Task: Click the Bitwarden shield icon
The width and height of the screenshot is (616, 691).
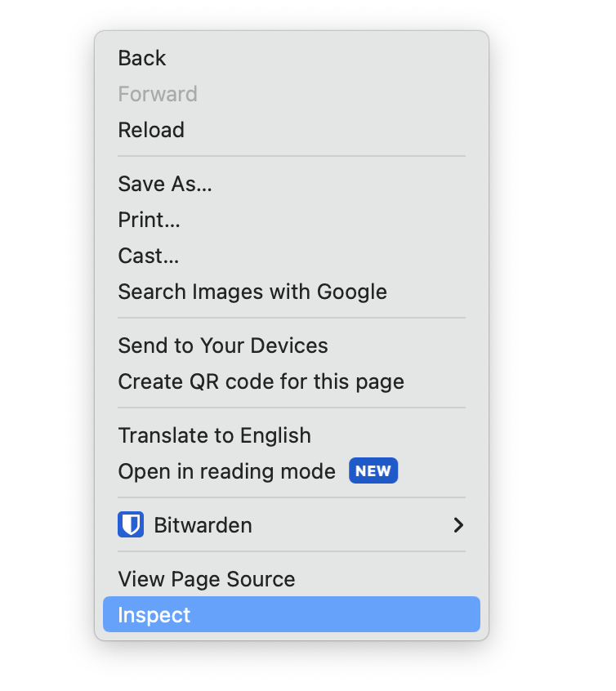Action: coord(131,524)
